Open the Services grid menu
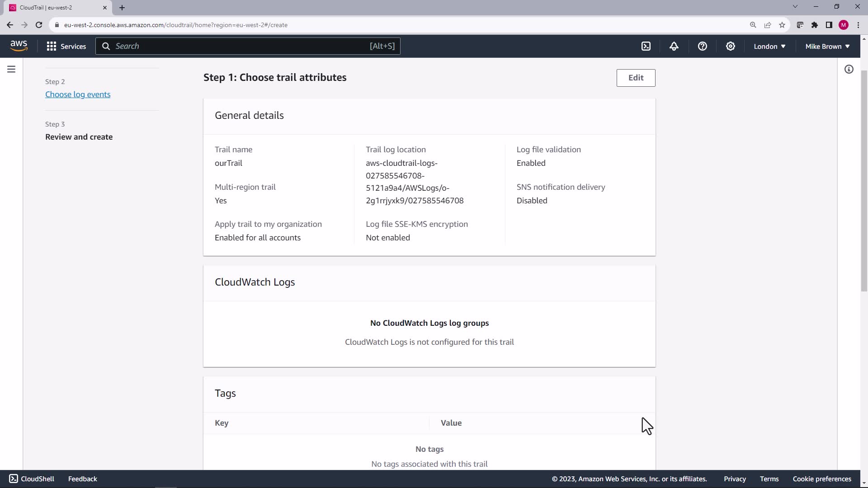The width and height of the screenshot is (868, 488). pyautogui.click(x=66, y=46)
